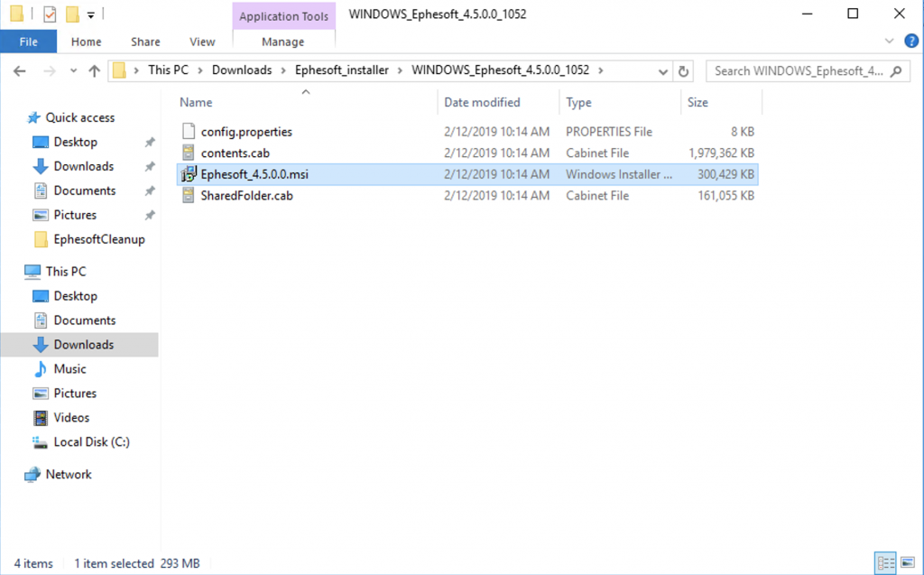Click 'This PC' in the address breadcrumb
Viewport: 924px width, 575px height.
[x=168, y=70]
